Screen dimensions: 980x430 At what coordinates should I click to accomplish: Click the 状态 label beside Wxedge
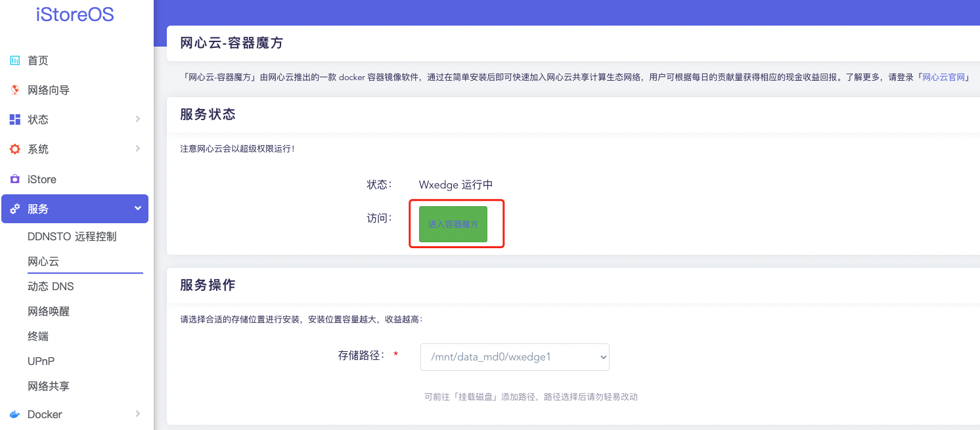pos(379,184)
